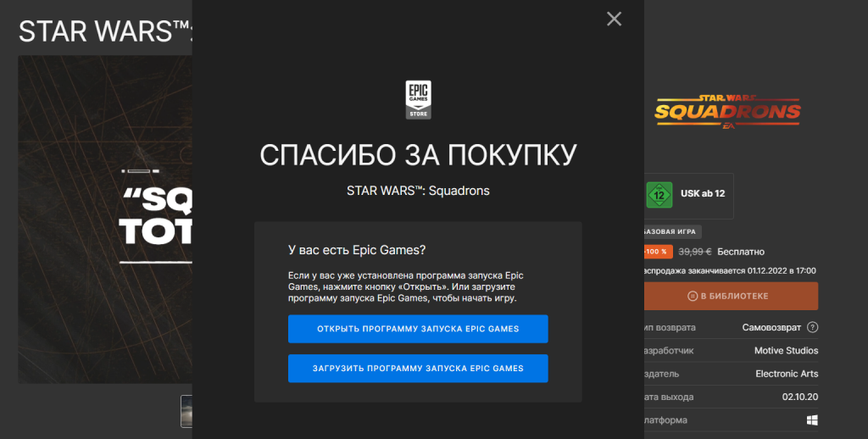Click the У вас есть Epic Games? heading
This screenshot has height=439, width=868.
click(x=357, y=250)
